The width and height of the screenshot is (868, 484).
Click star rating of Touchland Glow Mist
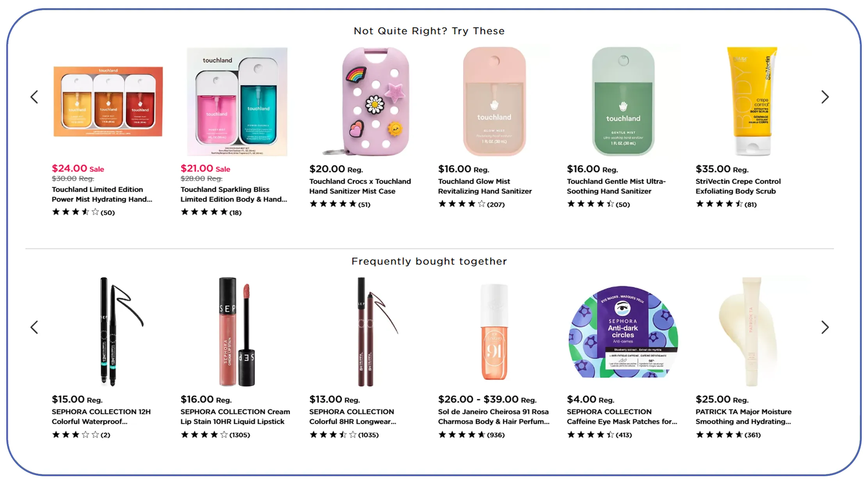[x=462, y=204]
